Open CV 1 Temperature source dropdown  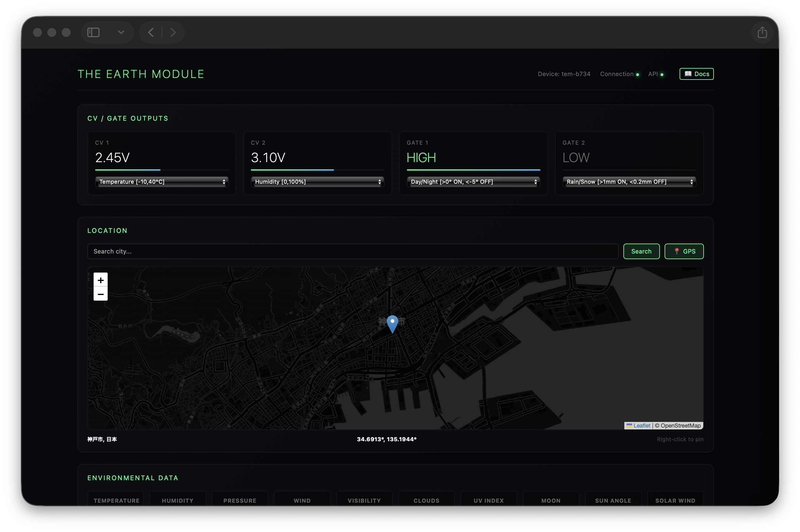[x=162, y=182]
